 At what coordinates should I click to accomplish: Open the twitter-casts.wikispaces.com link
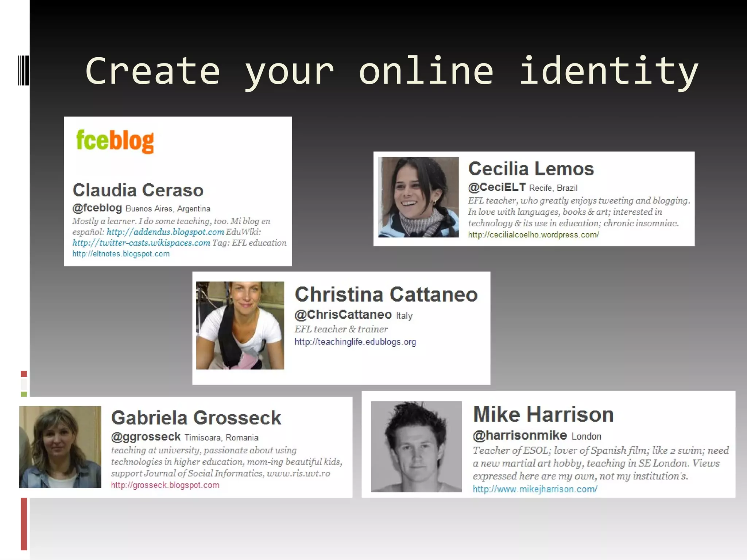pos(141,243)
